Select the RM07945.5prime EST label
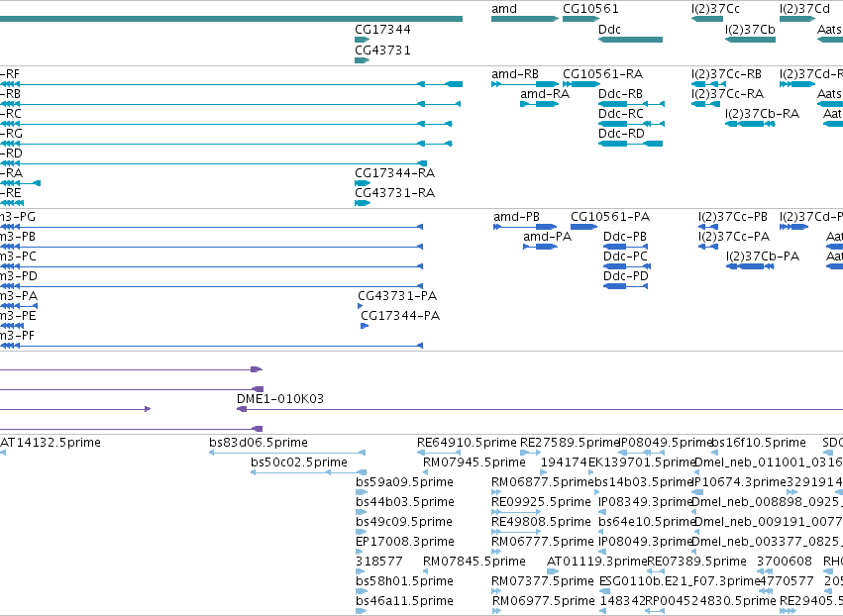The height and width of the screenshot is (616, 843). [x=474, y=462]
